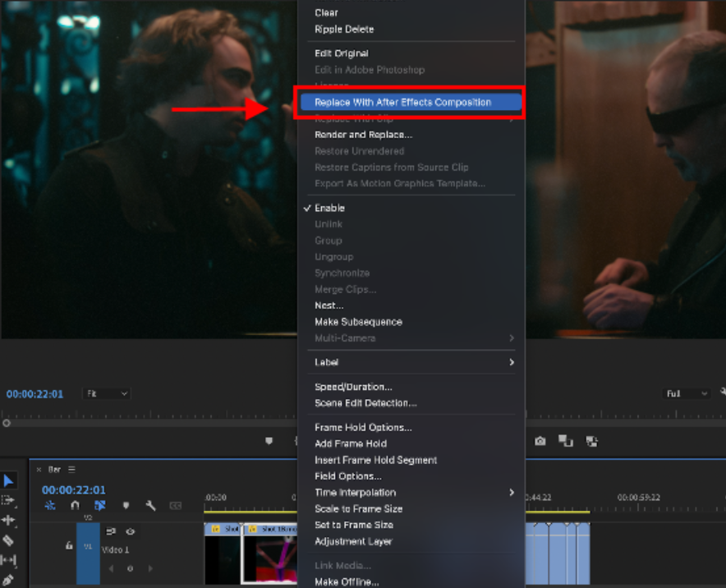Choose Replace With After Effects Composition
The image size is (726, 588).
(x=411, y=103)
